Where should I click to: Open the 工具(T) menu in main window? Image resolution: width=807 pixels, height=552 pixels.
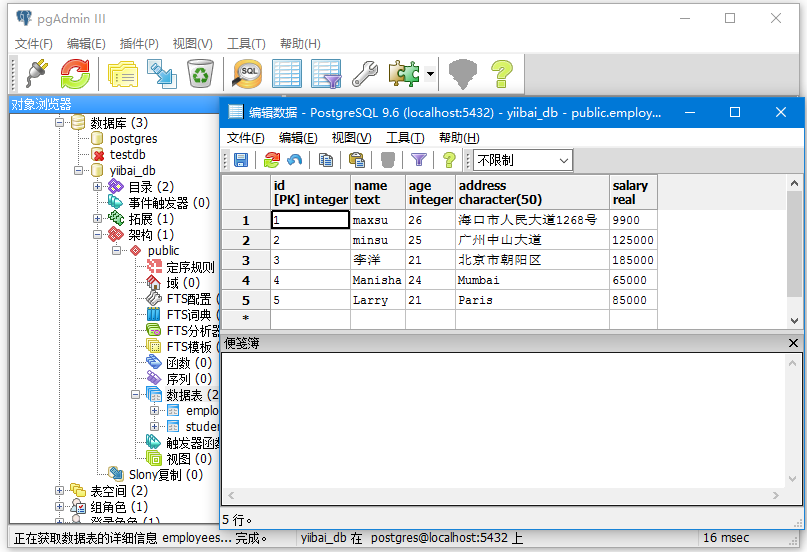pos(246,44)
